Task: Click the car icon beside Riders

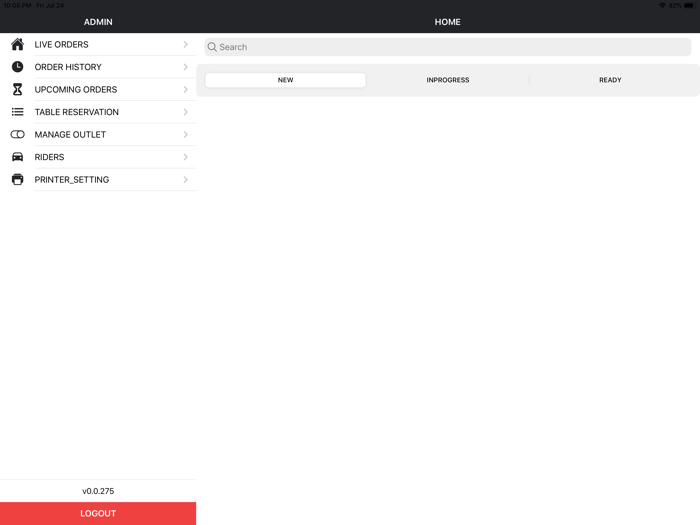Action: 17,157
